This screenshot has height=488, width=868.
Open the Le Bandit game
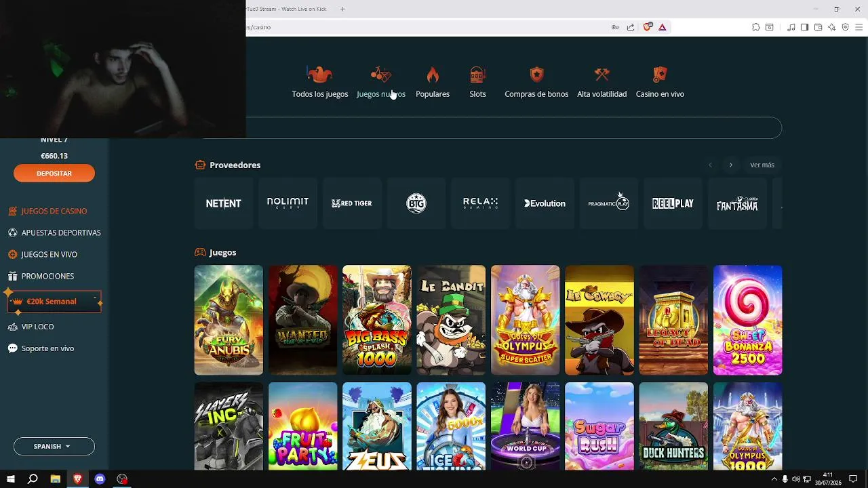pos(451,320)
